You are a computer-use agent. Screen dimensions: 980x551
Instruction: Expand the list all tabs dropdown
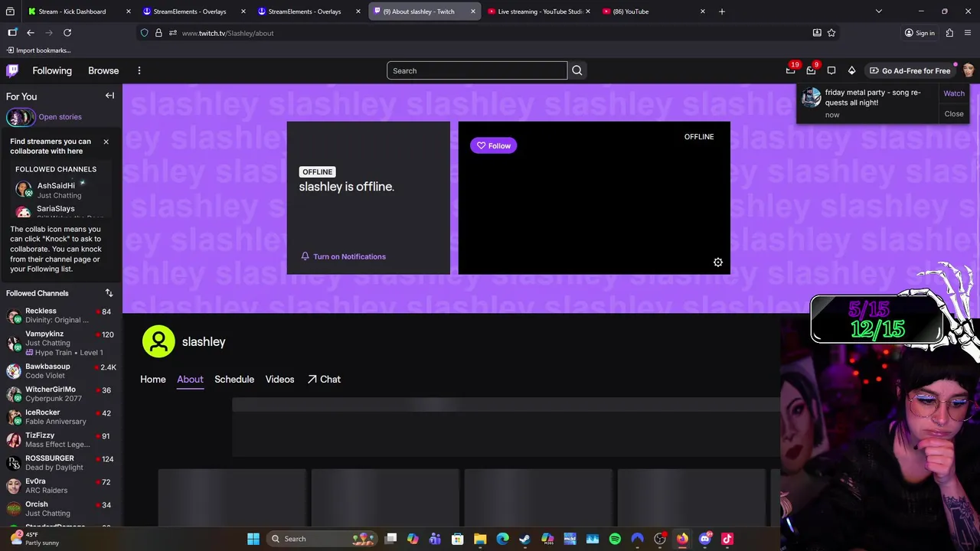pyautogui.click(x=879, y=11)
